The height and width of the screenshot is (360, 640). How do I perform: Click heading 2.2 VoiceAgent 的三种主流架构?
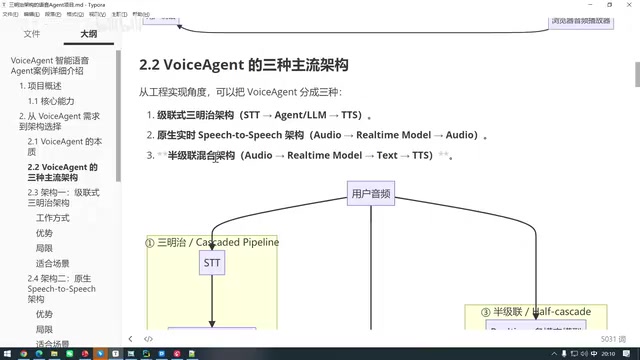click(x=244, y=65)
